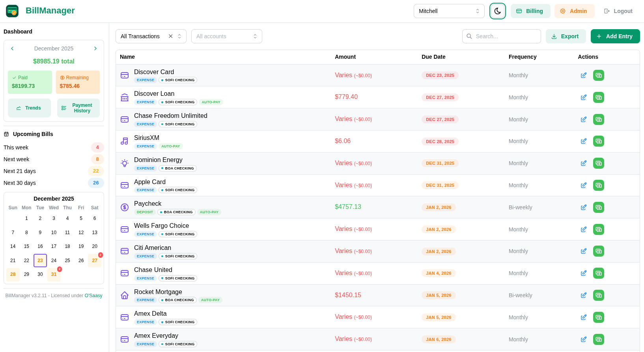The image size is (644, 352).
Task: Add a new entry
Action: click(x=615, y=36)
